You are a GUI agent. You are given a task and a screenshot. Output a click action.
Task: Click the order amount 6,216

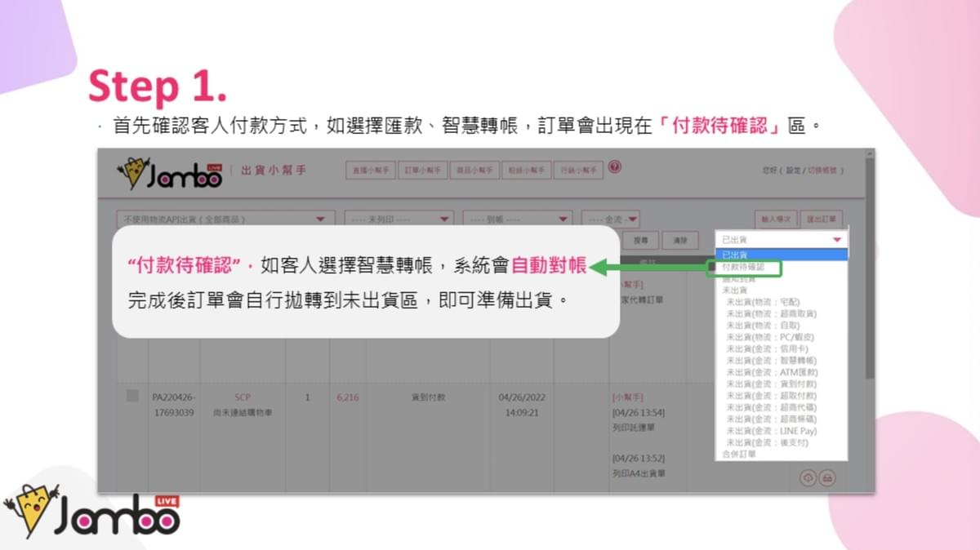(x=347, y=397)
